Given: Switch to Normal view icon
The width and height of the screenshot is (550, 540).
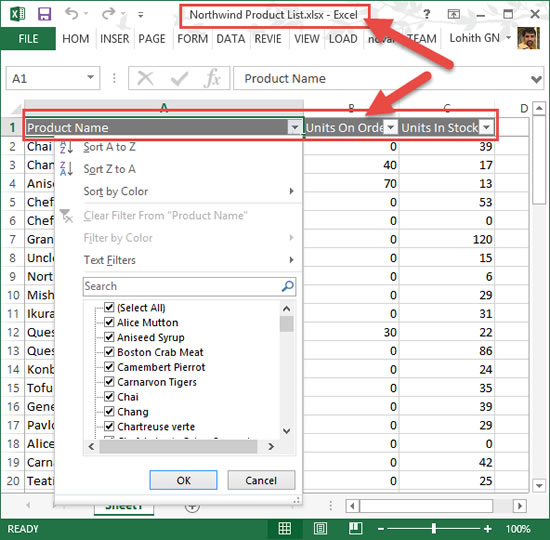Looking at the screenshot, I should tap(284, 528).
